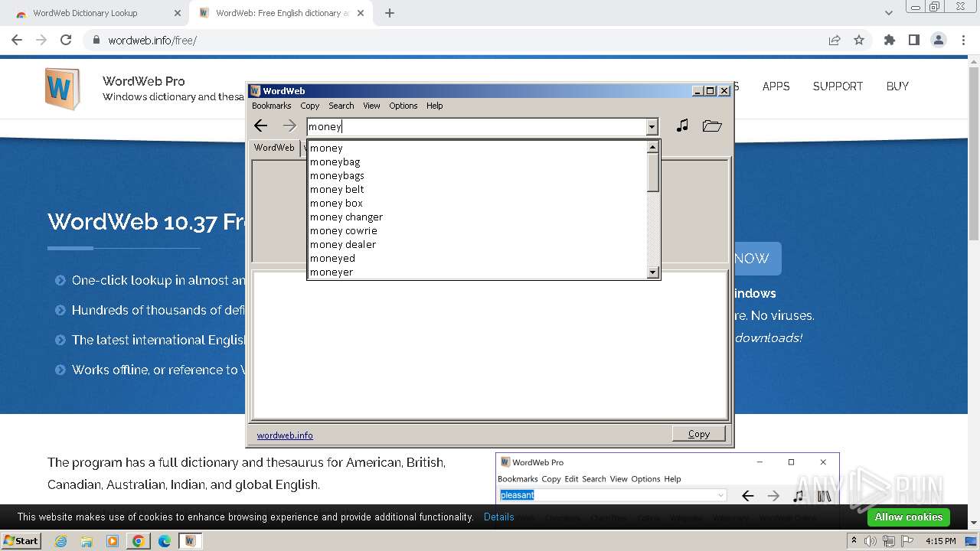Open Chrome profile avatar
This screenshot has width=980, height=551.
pyautogui.click(x=938, y=40)
